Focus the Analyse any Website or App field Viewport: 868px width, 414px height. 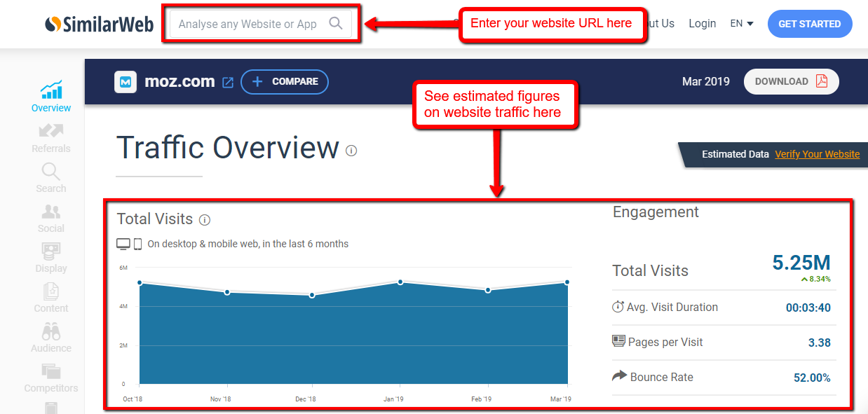261,24
